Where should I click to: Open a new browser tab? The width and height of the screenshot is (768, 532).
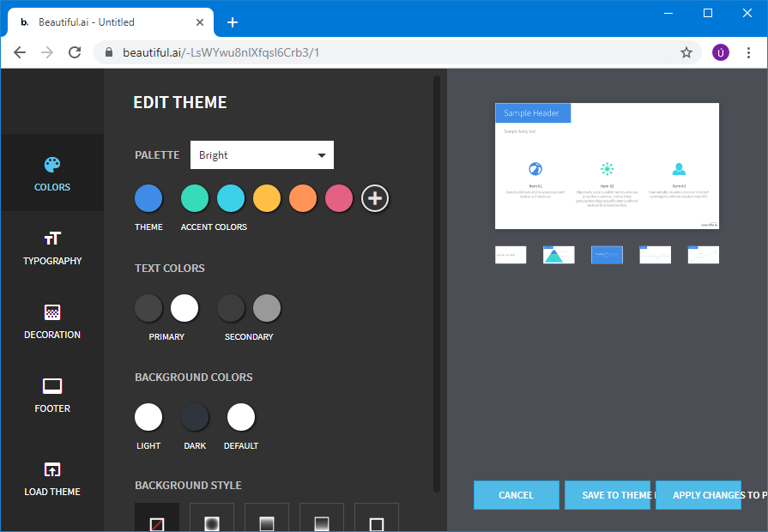coord(233,22)
